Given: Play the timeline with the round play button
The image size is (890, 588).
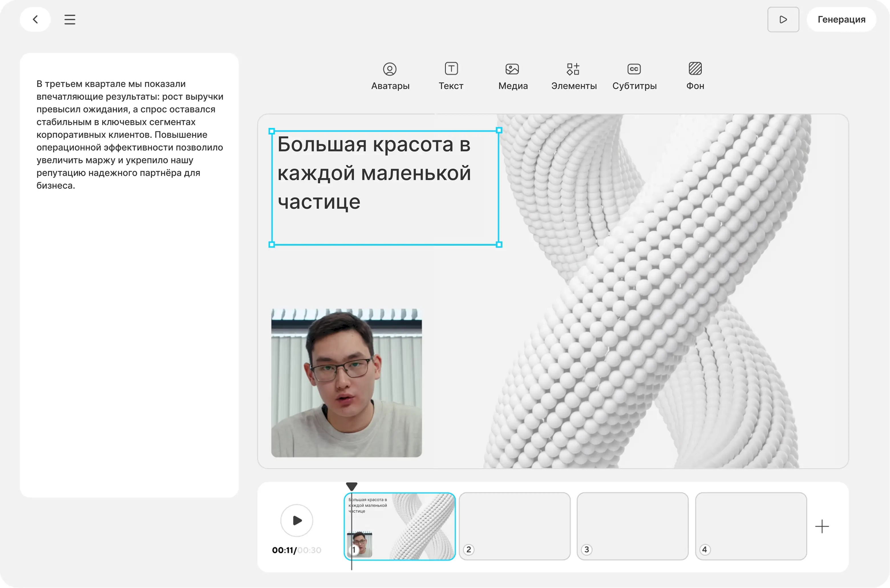Looking at the screenshot, I should tap(297, 520).
